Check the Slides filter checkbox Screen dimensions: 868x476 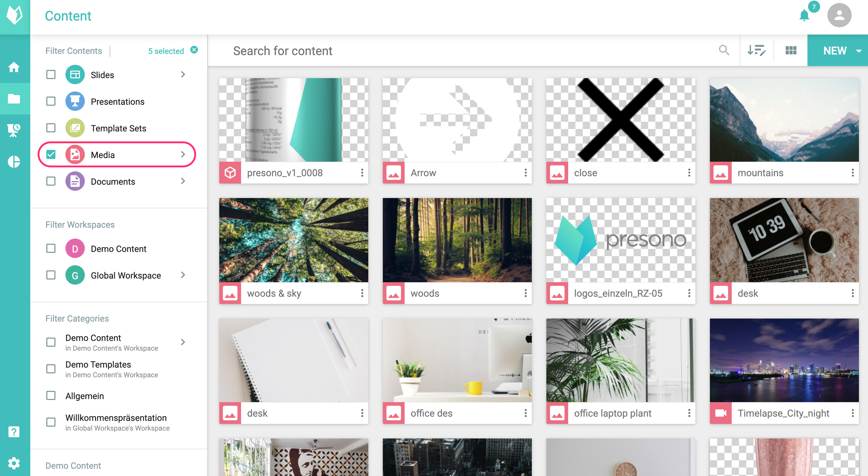(51, 74)
